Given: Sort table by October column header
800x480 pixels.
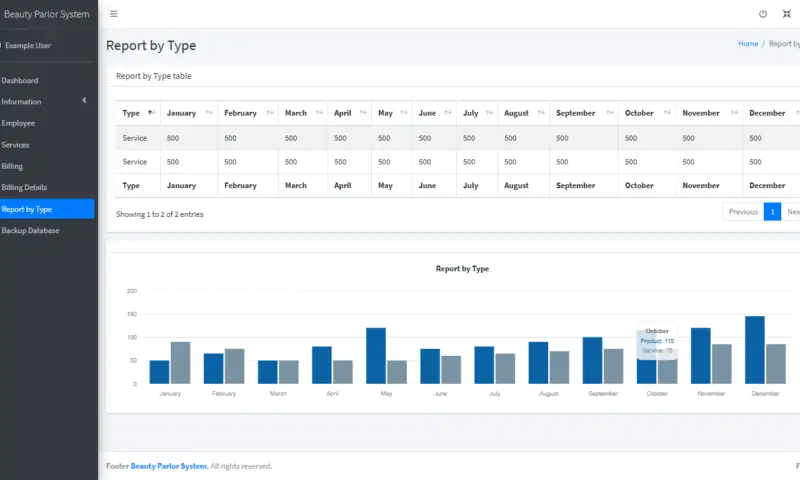Looking at the screenshot, I should (639, 113).
